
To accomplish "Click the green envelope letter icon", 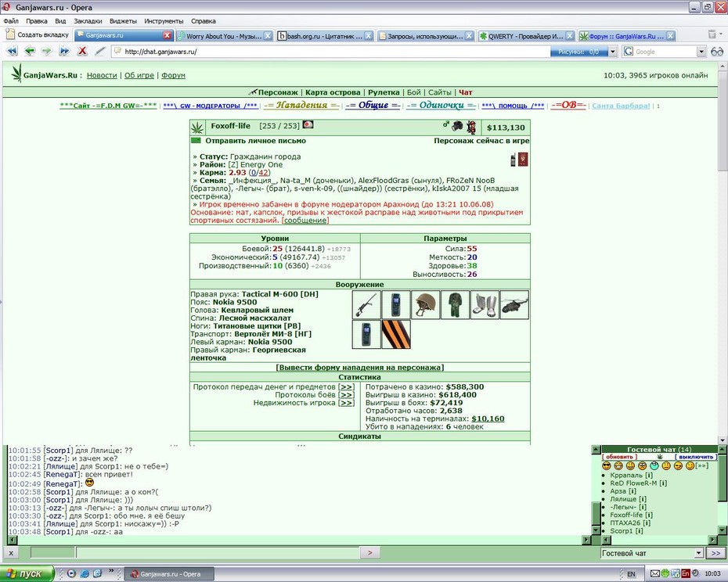I will 196,141.
